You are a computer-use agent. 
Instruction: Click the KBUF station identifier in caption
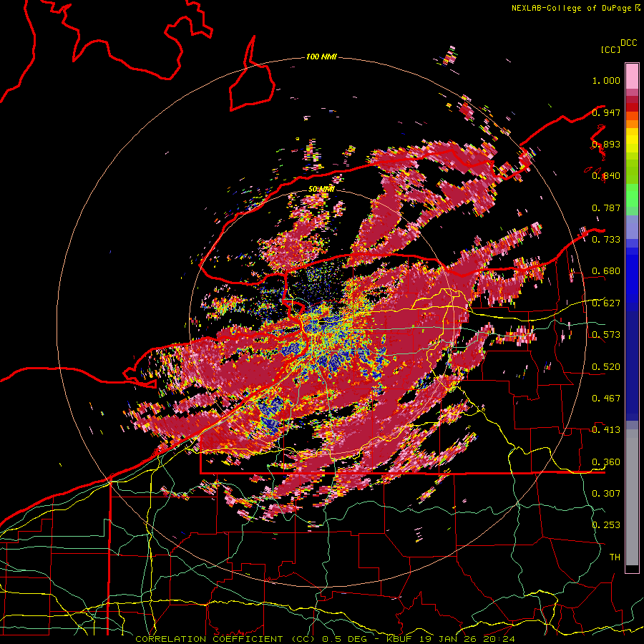(x=399, y=639)
